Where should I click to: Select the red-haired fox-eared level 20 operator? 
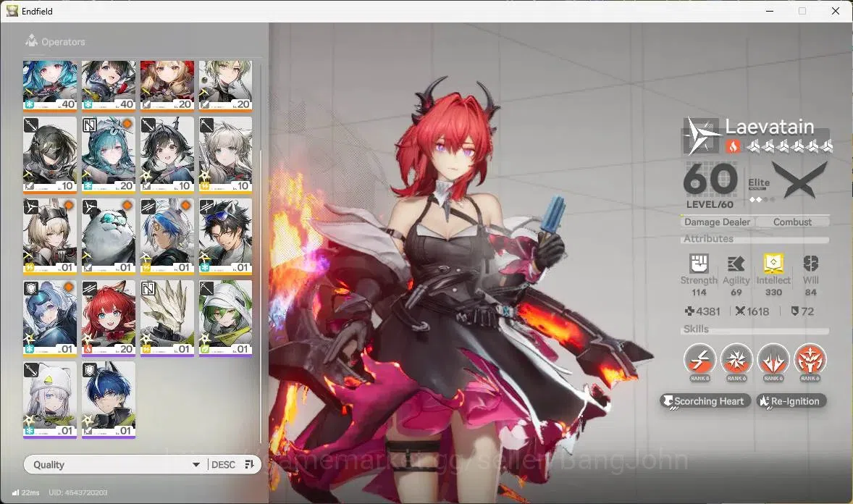click(x=109, y=319)
